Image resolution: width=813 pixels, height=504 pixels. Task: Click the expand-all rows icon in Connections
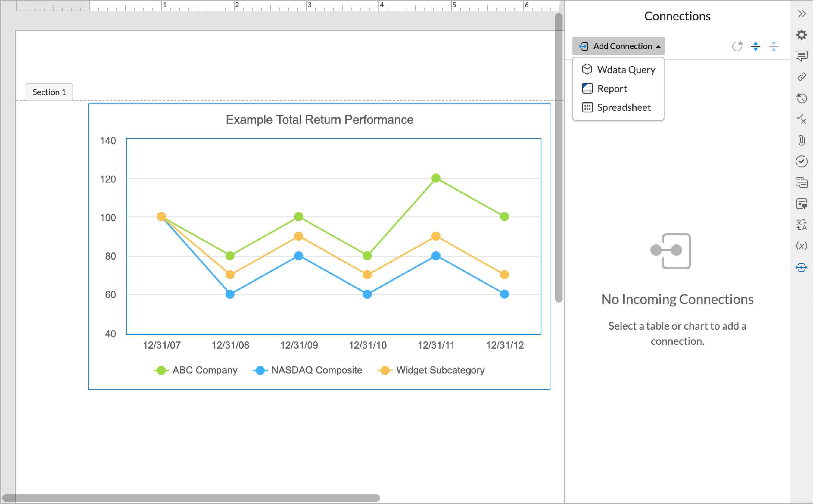pos(756,47)
